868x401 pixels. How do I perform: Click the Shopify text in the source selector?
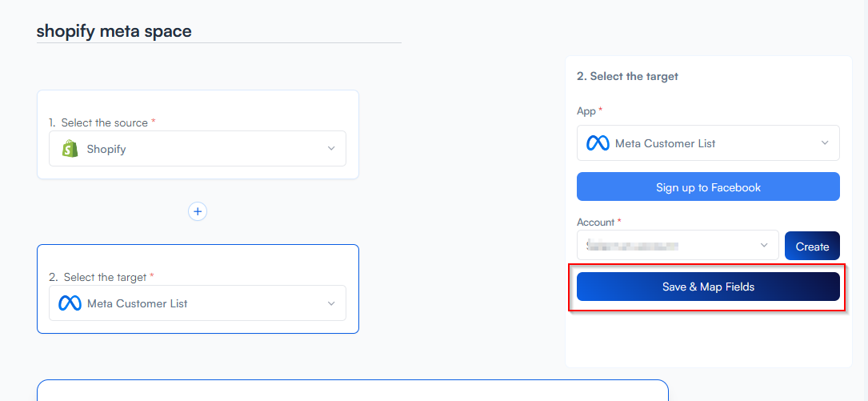(106, 149)
